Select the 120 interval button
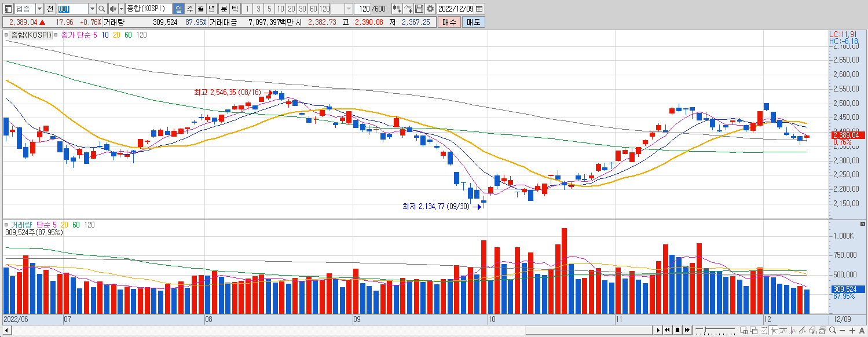The height and width of the screenshot is (337, 868). pyautogui.click(x=324, y=9)
